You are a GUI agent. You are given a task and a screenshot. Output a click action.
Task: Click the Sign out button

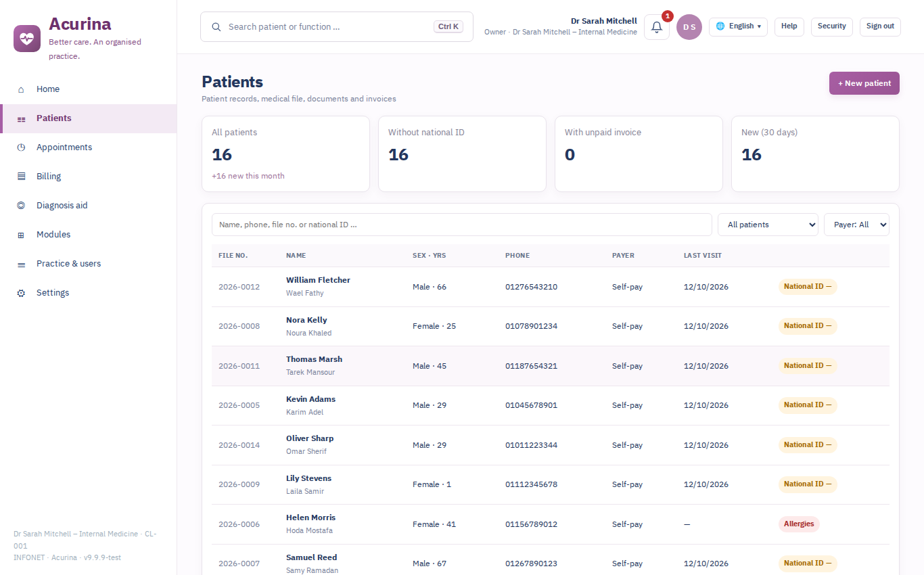tap(880, 26)
